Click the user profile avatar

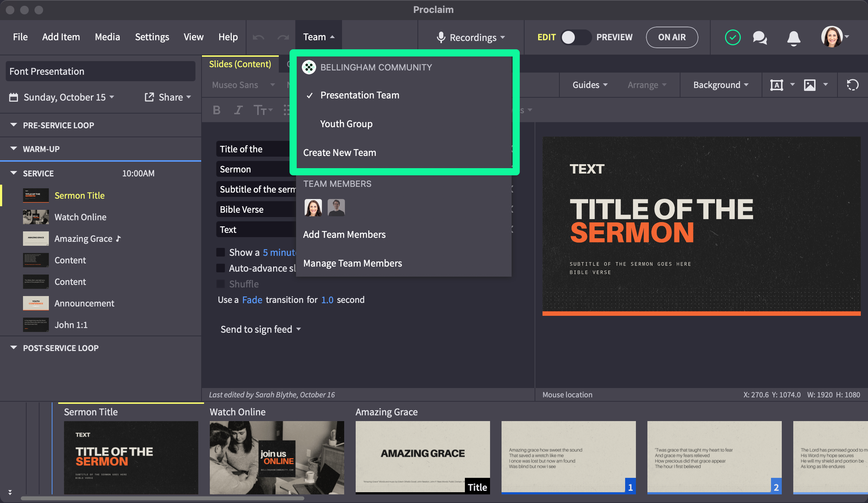(x=832, y=37)
